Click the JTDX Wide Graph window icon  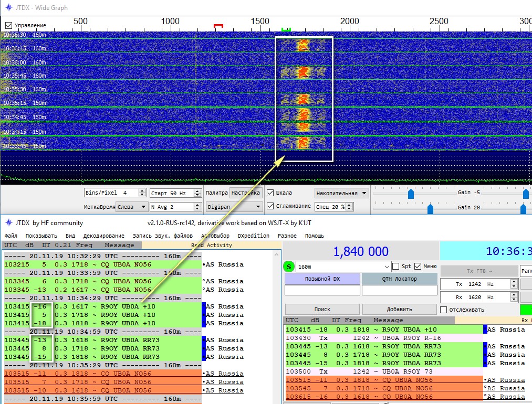(8, 7)
